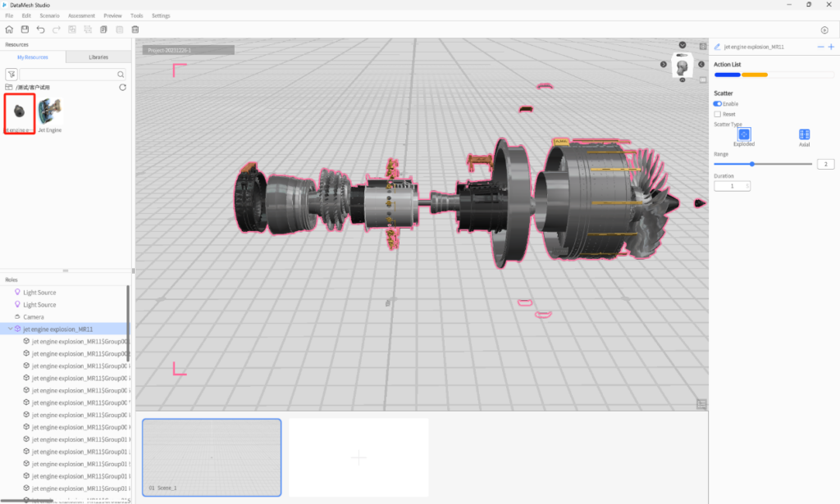Click the orange segment in Action List
840x504 pixels.
click(755, 75)
